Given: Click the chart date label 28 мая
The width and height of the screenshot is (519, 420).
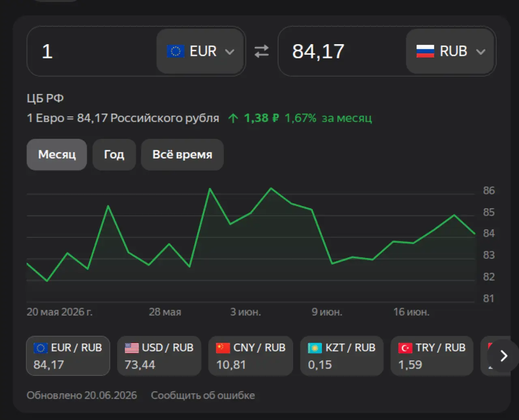Looking at the screenshot, I should click(165, 312).
